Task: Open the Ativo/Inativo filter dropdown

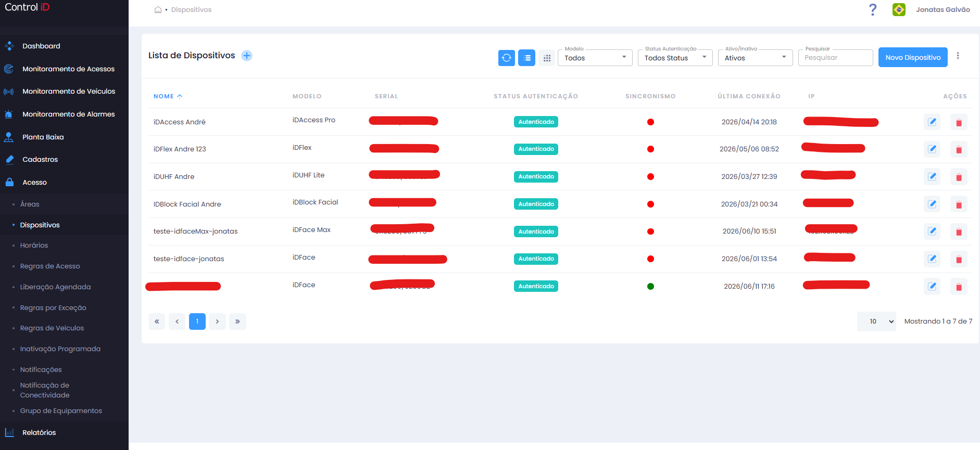Action: (x=755, y=58)
